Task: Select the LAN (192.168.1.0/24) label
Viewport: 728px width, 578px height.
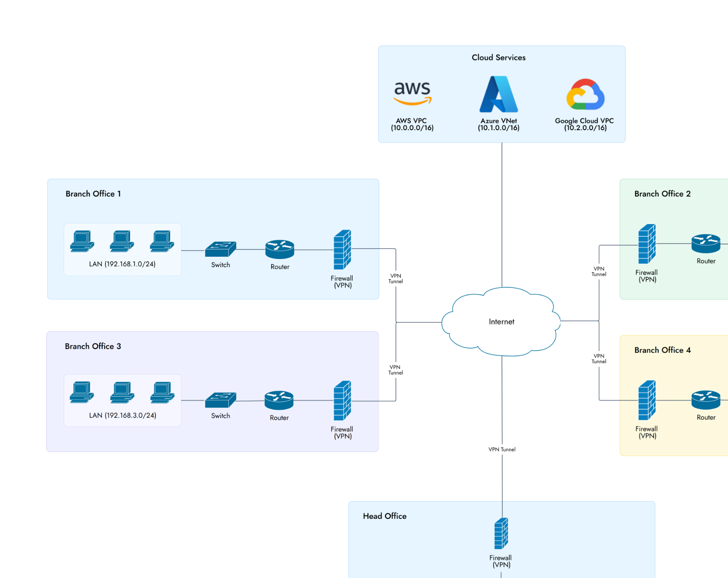Action: pos(122,264)
